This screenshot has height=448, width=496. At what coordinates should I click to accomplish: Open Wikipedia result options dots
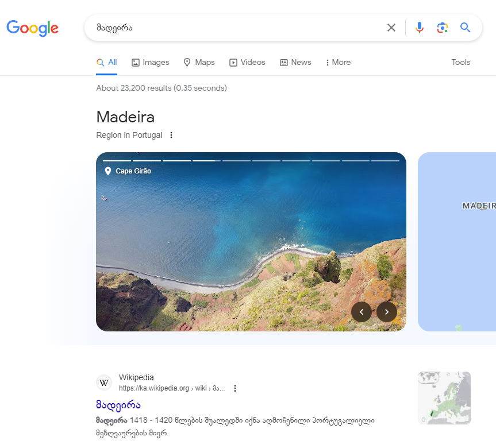(234, 388)
